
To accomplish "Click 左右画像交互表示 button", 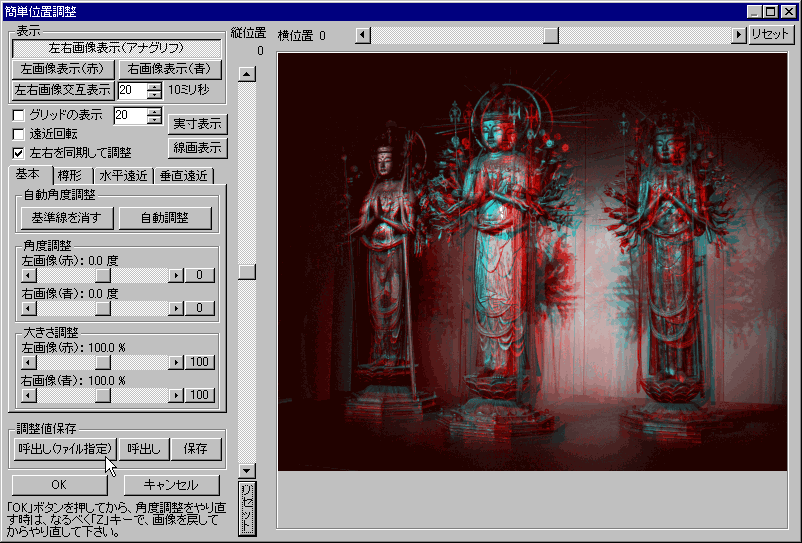I will (x=62, y=90).
